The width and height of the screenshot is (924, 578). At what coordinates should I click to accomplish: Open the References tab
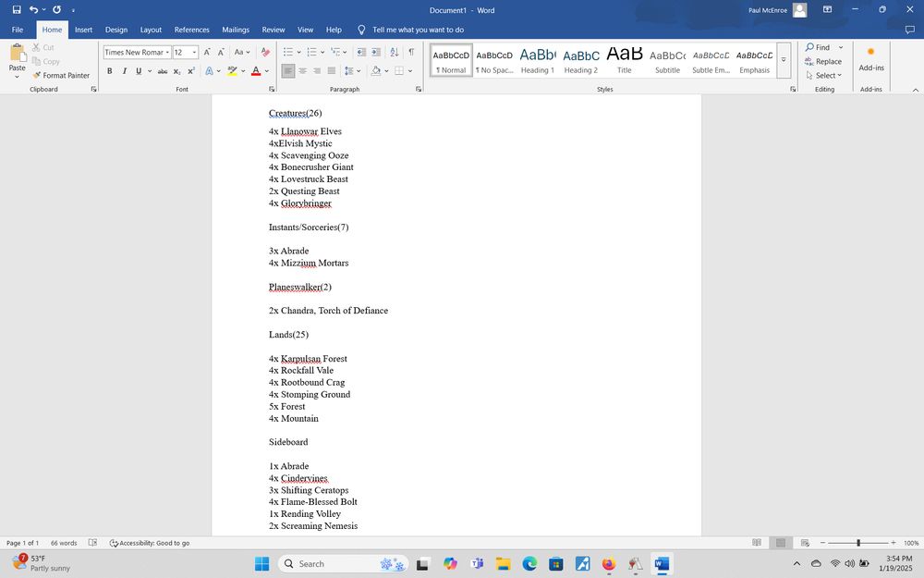191,30
